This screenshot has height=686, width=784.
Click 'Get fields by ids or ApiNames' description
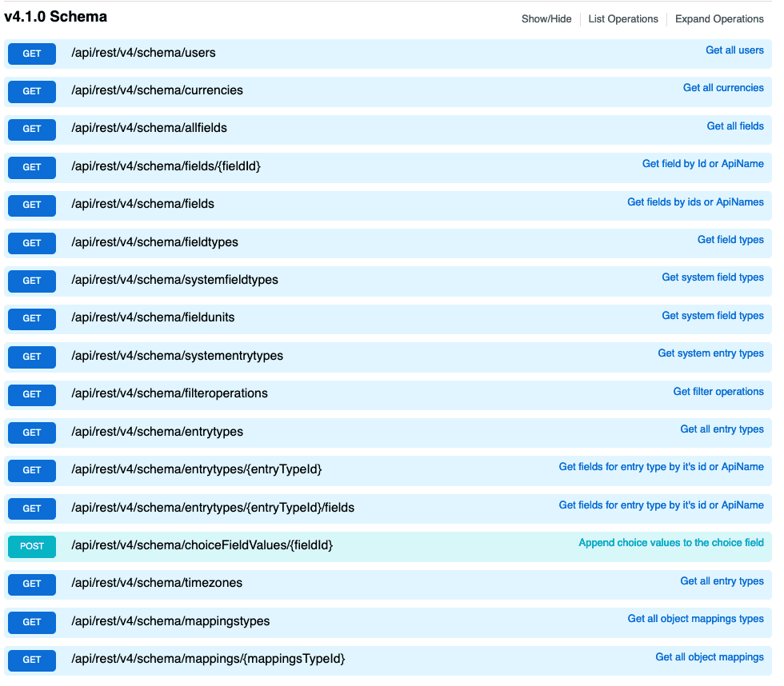tap(695, 201)
